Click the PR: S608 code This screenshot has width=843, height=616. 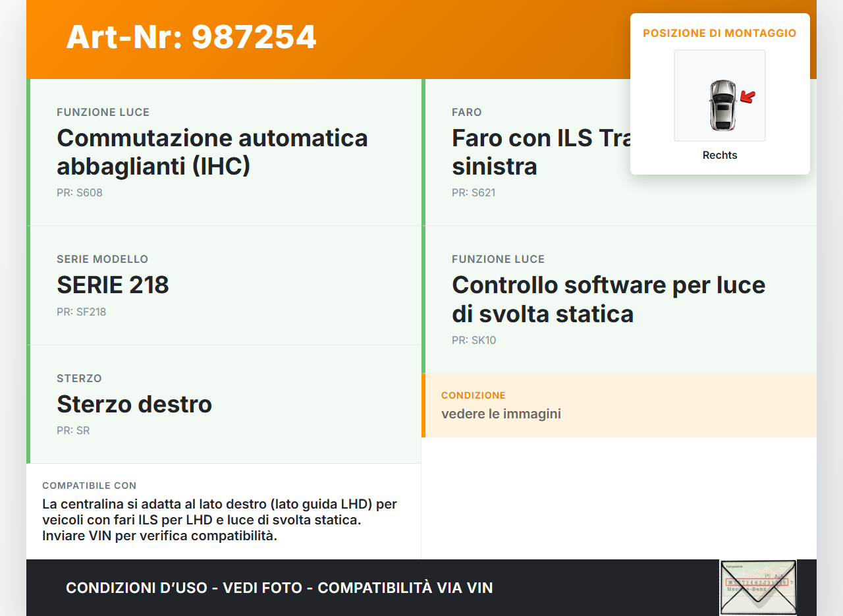80,193
